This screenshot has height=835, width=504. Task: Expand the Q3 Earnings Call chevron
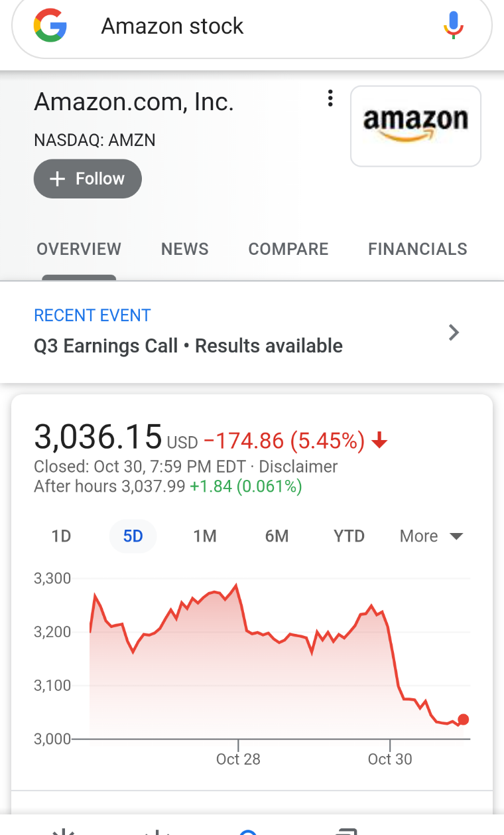click(x=454, y=332)
